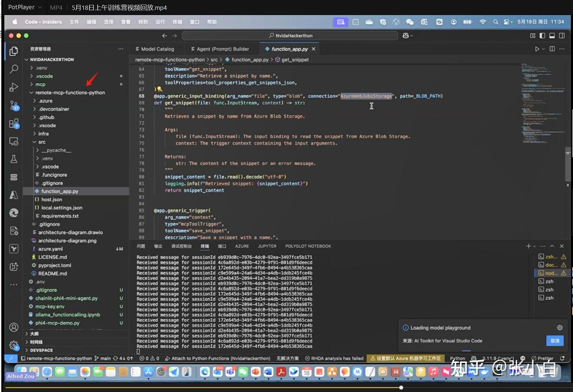The height and width of the screenshot is (392, 573).
Task: Open the Search view in activity bar
Action: (x=14, y=69)
